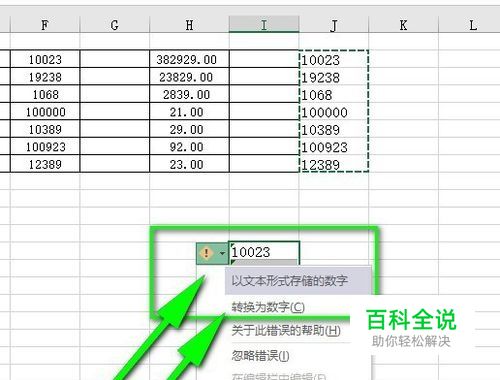Select the highlighted column I header
500x380 pixels.
[x=264, y=25]
